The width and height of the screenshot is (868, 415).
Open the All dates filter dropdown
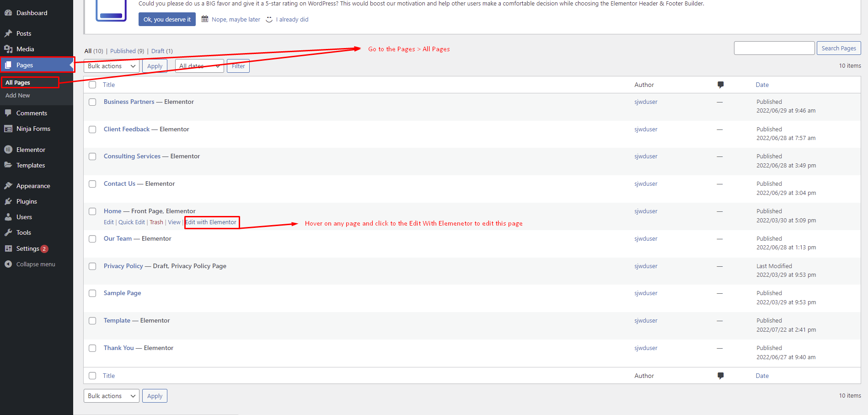(x=199, y=66)
